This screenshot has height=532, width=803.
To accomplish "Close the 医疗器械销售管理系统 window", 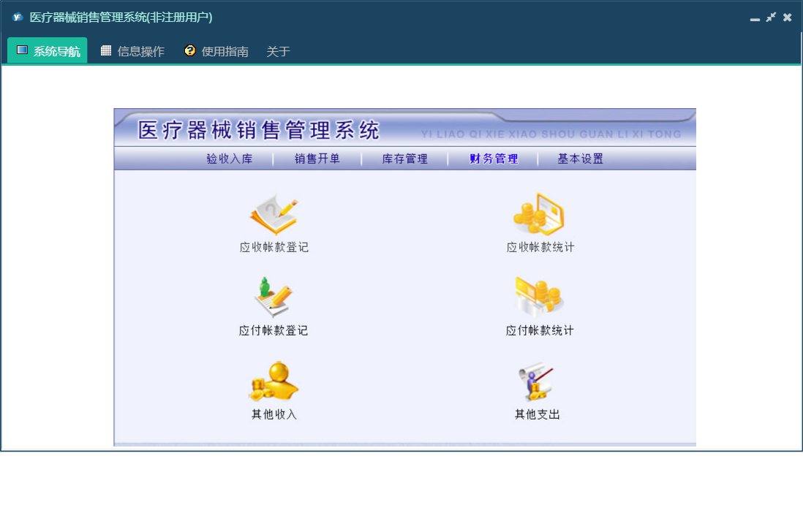I will click(x=788, y=18).
